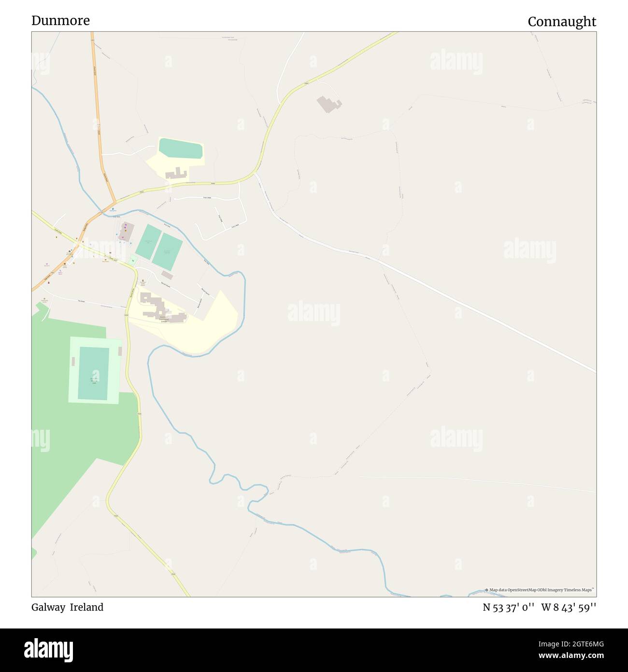Click the left of the two twin pitches

[x=148, y=242]
